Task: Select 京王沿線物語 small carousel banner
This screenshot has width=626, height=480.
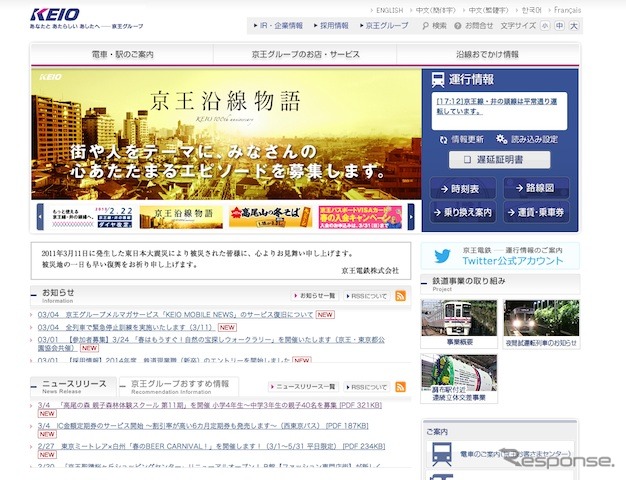Action: click(x=181, y=217)
